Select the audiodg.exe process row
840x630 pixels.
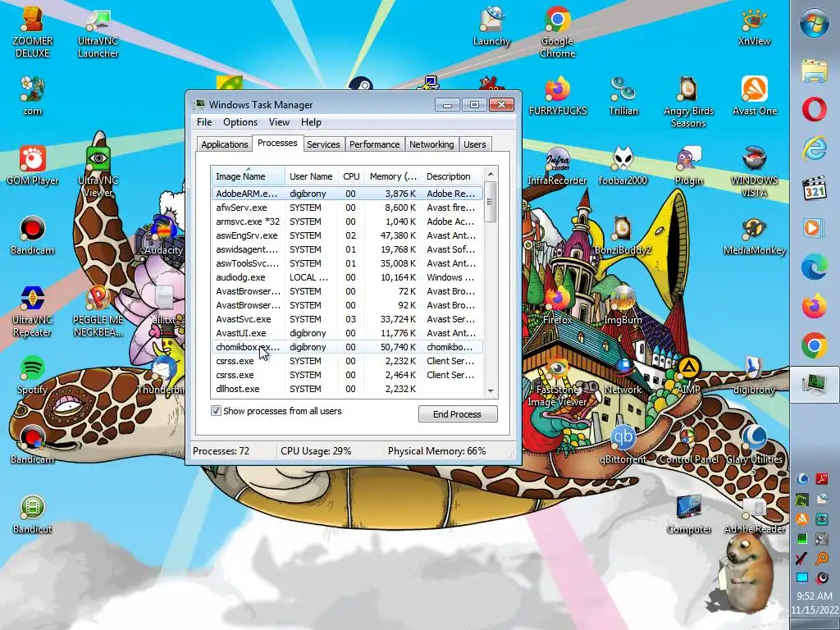[347, 277]
